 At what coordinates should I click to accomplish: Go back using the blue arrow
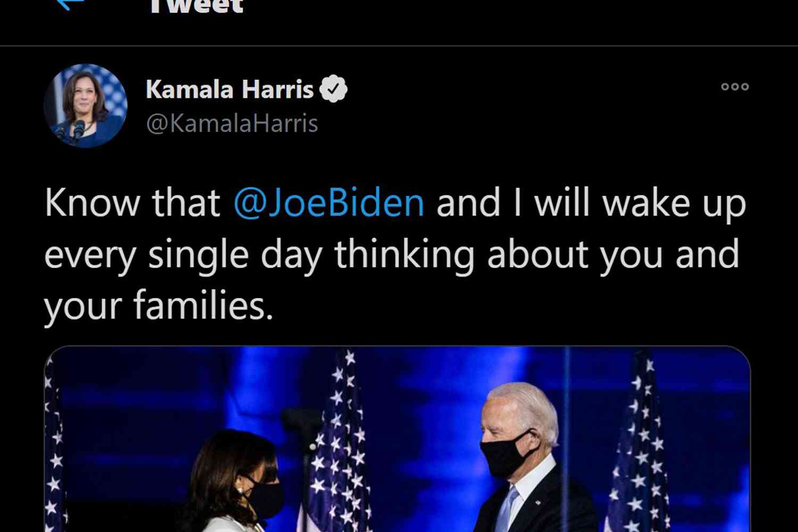(x=70, y=4)
